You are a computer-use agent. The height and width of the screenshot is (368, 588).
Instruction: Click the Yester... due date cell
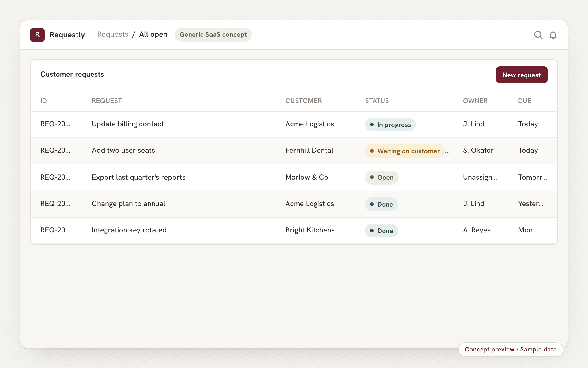531,204
